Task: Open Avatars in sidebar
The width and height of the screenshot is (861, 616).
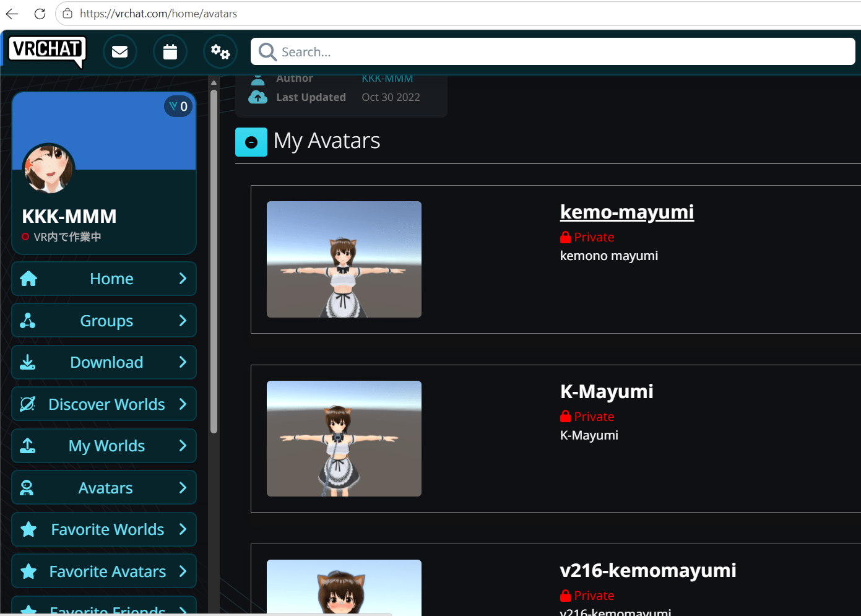Action: (x=104, y=488)
